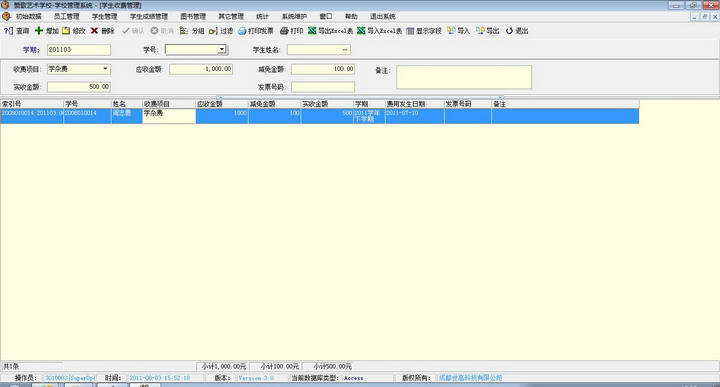Click the 学杂费 cell in the selected row
The image size is (720, 387).
pos(169,116)
